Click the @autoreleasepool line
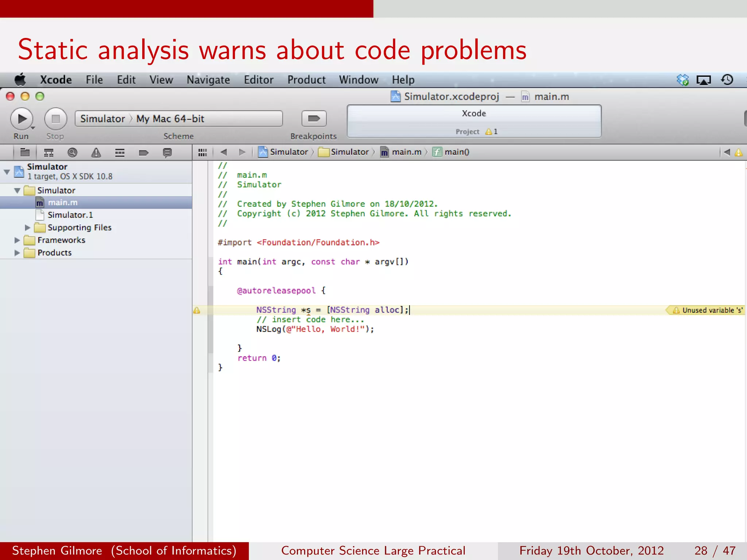 (x=281, y=291)
